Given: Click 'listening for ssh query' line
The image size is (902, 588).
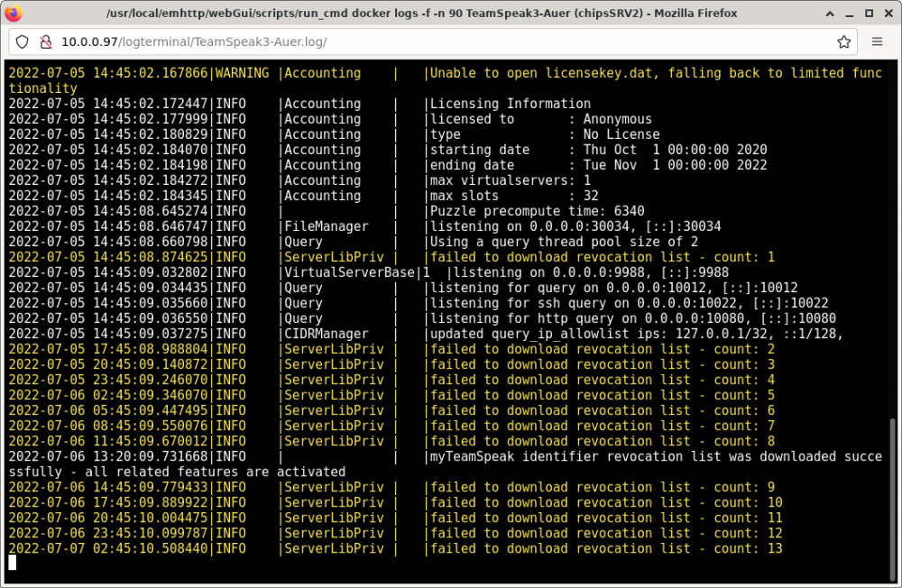Looking at the screenshot, I should click(x=419, y=303).
